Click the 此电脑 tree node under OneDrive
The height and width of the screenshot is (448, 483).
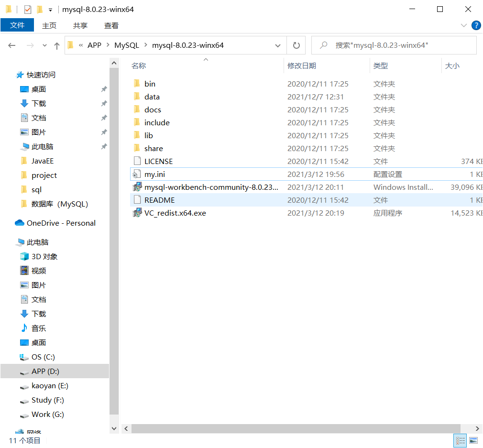[x=37, y=242]
